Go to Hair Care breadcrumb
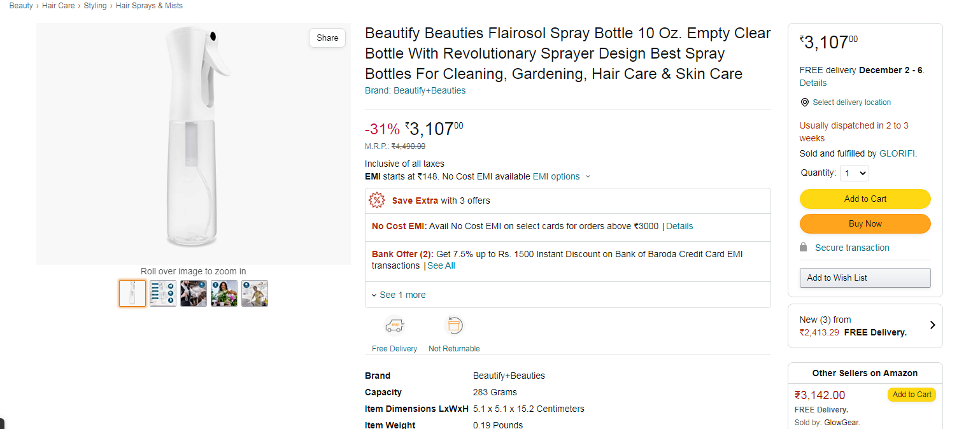 point(59,6)
